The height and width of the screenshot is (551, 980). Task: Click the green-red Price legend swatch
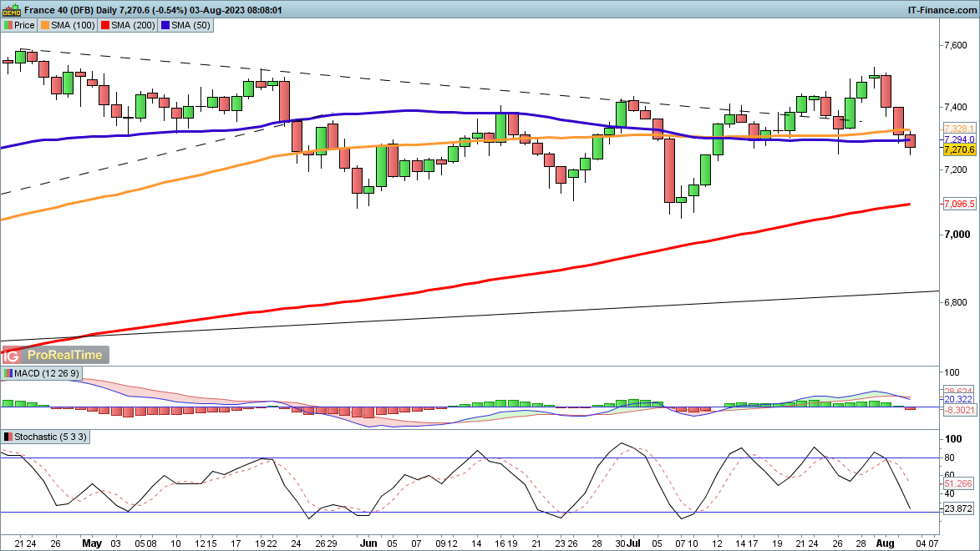[x=8, y=26]
